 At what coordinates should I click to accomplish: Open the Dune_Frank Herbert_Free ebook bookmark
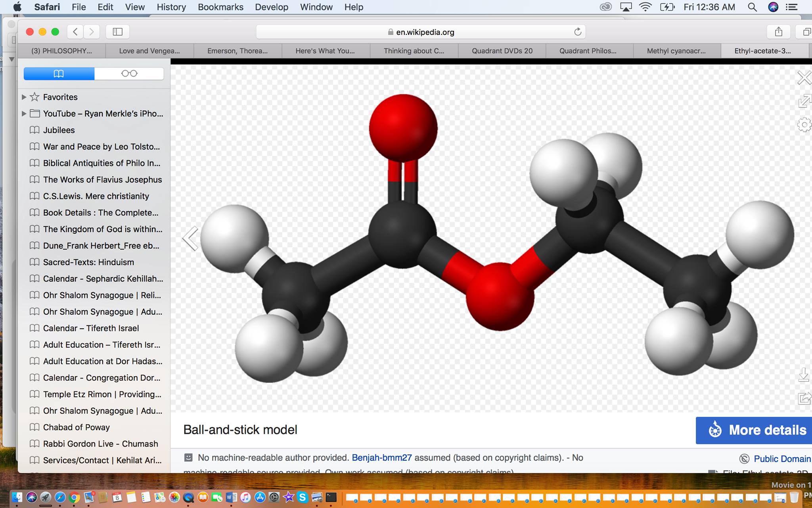[x=94, y=246]
